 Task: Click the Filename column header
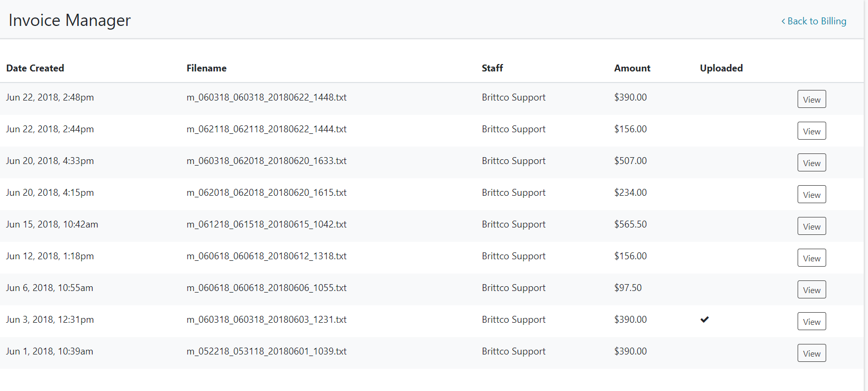pos(206,68)
